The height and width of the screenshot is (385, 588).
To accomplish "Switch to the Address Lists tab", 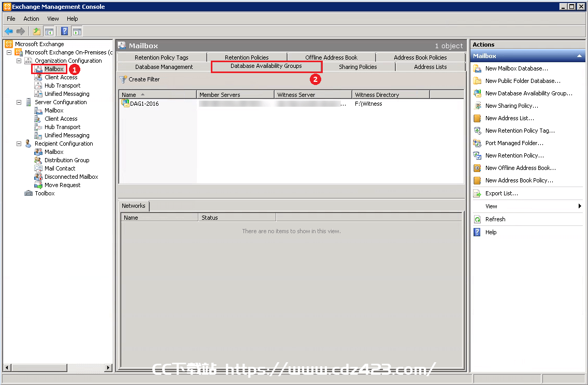I will (431, 67).
